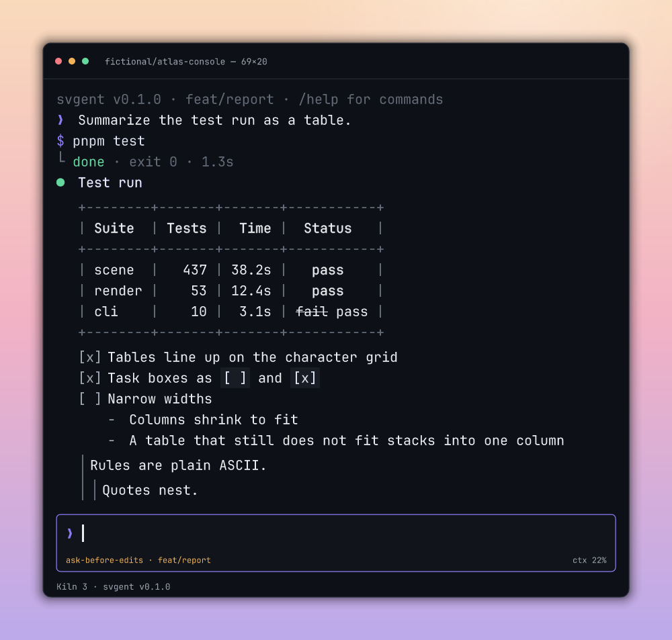The image size is (672, 640).
Task: Click the 1.3s duration text
Action: coord(217,162)
